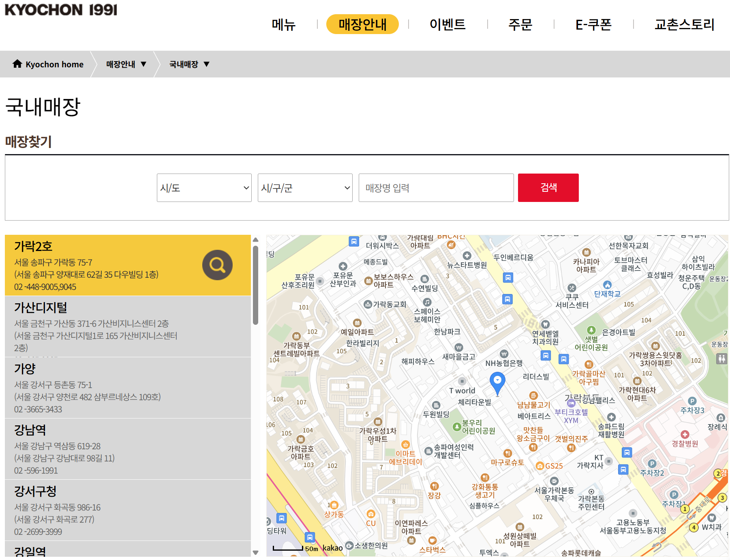
Task: Click the 장강 restaurant marker
Action: pyautogui.click(x=434, y=486)
